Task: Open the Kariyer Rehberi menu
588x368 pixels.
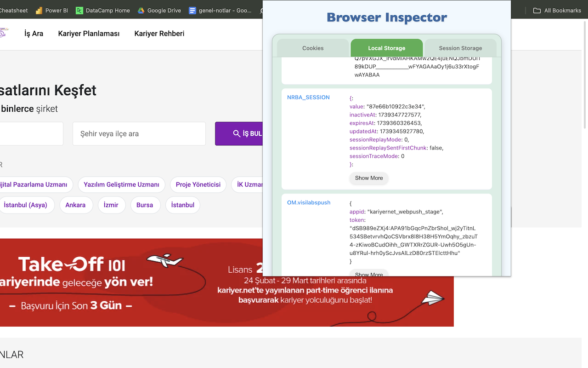Action: [x=159, y=34]
